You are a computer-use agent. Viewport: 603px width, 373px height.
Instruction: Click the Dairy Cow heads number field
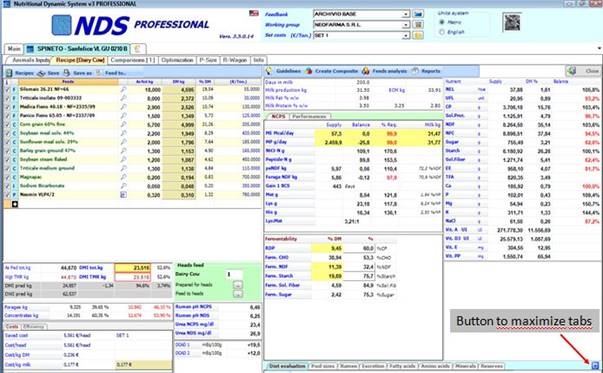(234, 275)
